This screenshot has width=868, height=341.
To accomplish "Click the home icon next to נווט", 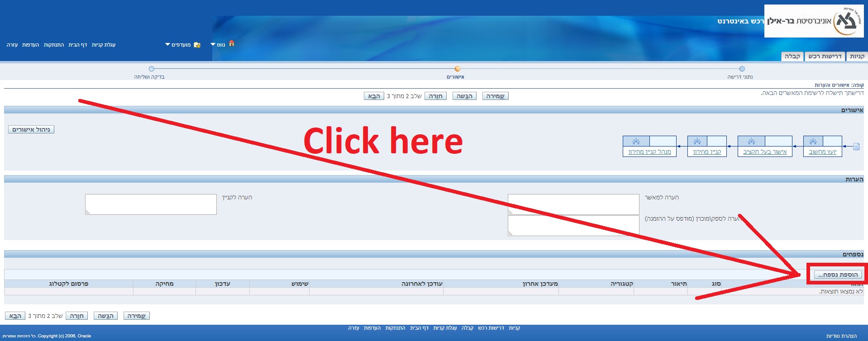I will [x=232, y=44].
